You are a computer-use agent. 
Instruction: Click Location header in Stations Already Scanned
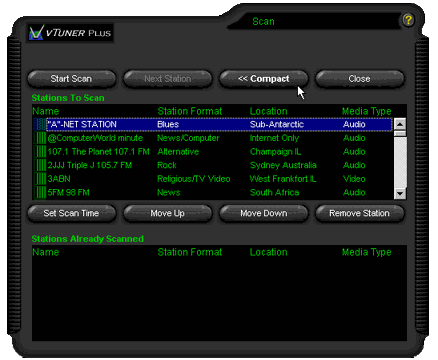pos(268,252)
